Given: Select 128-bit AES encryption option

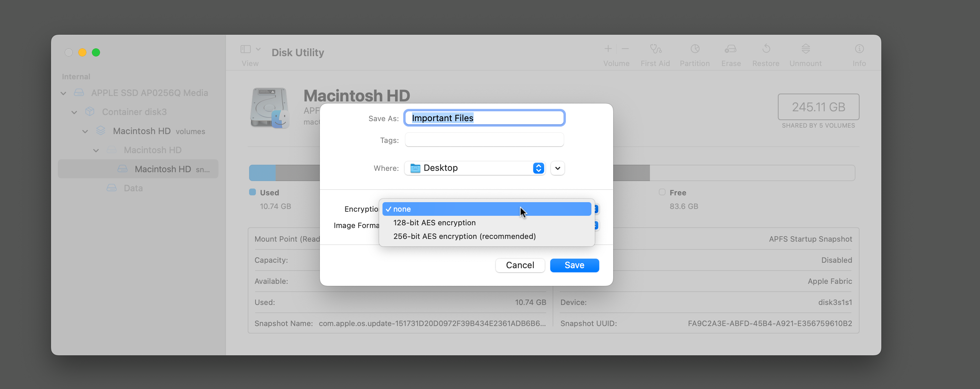Looking at the screenshot, I should [x=434, y=222].
